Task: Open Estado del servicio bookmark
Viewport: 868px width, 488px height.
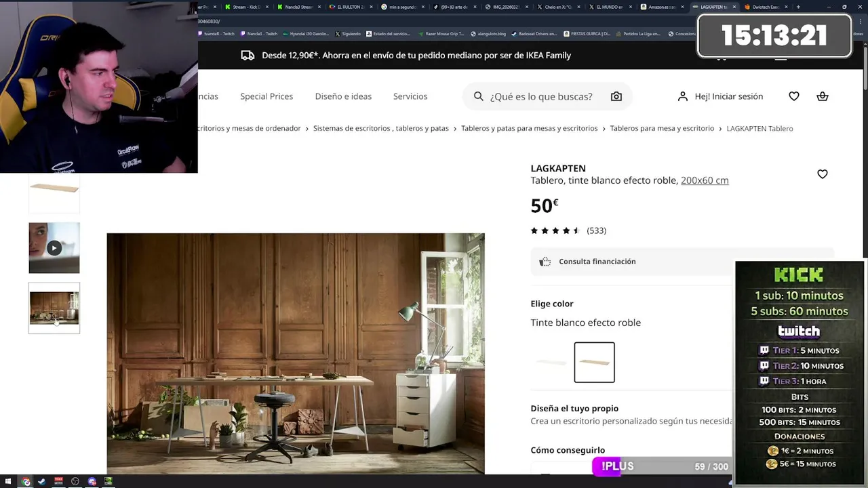Action: pyautogui.click(x=388, y=33)
